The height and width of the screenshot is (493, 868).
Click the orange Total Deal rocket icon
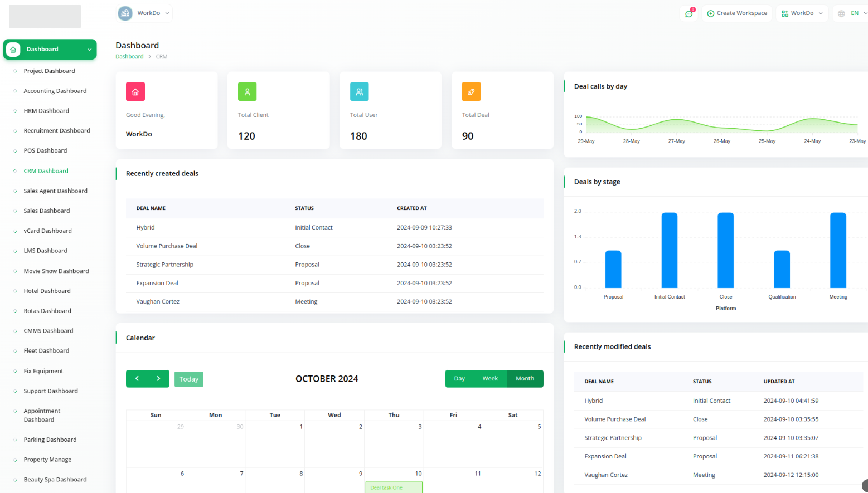click(x=471, y=92)
